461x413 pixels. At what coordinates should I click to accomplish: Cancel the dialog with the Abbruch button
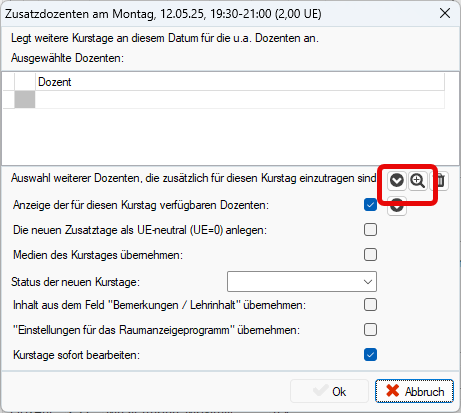pyautogui.click(x=414, y=391)
